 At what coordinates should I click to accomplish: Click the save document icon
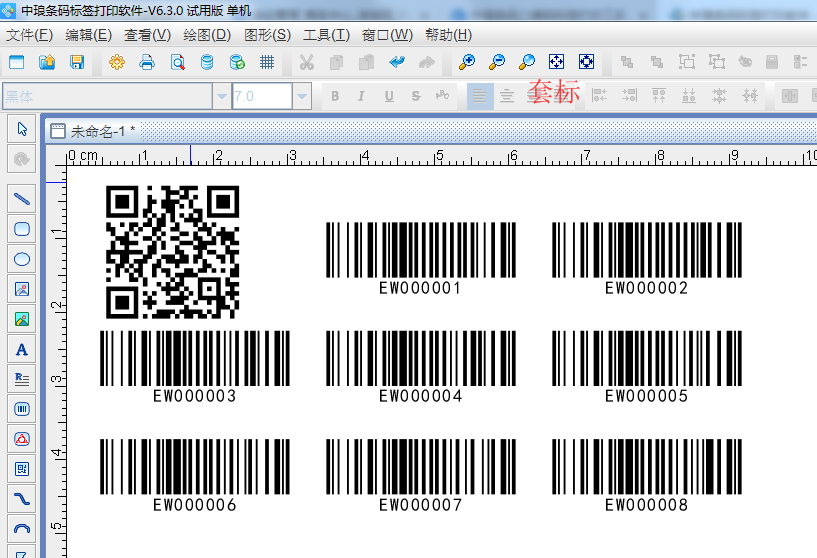(x=77, y=62)
